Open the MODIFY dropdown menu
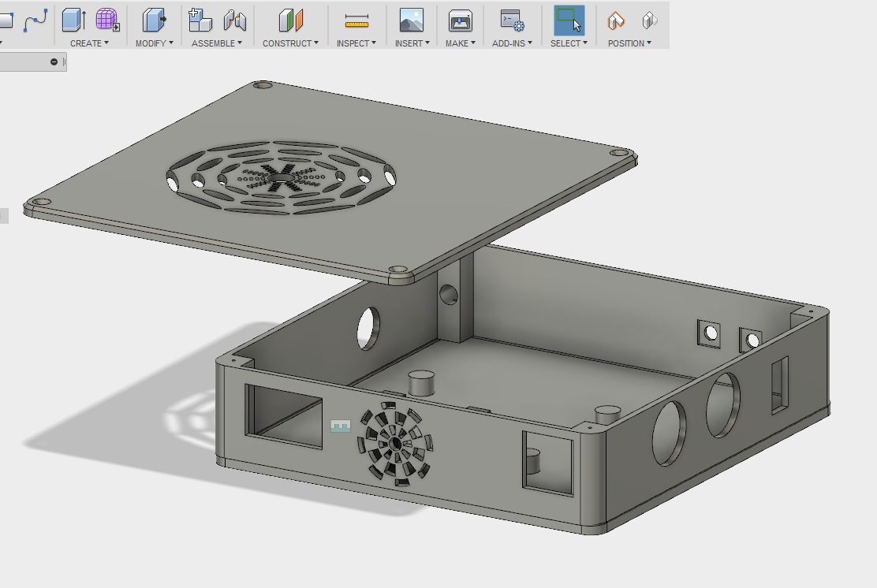Viewport: 877px width, 588px height. (155, 43)
